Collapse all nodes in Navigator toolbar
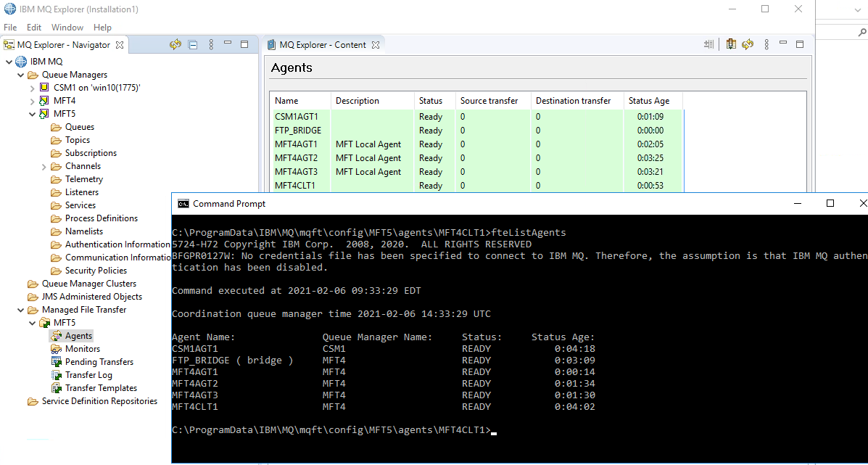868x465 pixels. tap(193, 45)
